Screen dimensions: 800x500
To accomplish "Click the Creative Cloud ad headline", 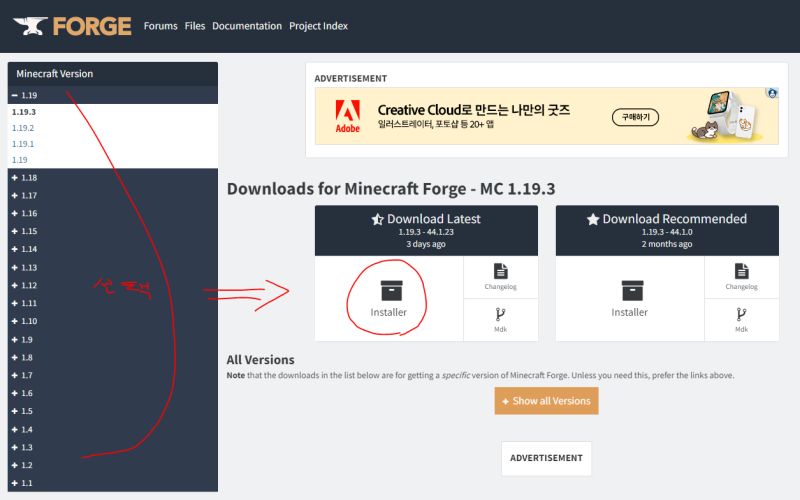I will click(x=474, y=110).
